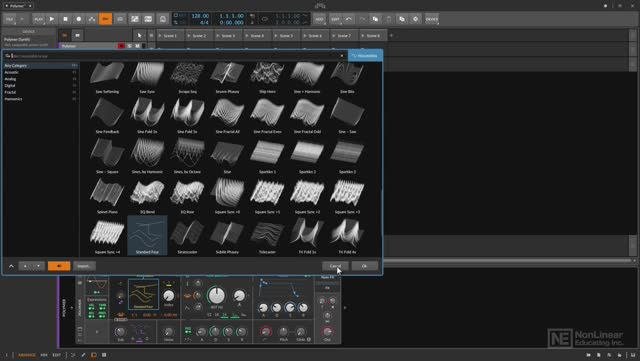640x361 pixels.
Task: Toggle the automation write icon
Action: (92, 19)
